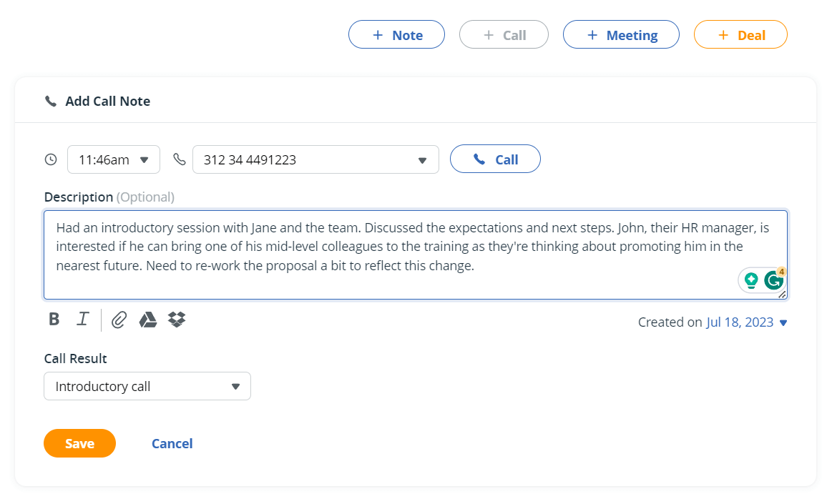Open Grammarly suggestions in the description box
This screenshot has width=832, height=504.
click(773, 280)
